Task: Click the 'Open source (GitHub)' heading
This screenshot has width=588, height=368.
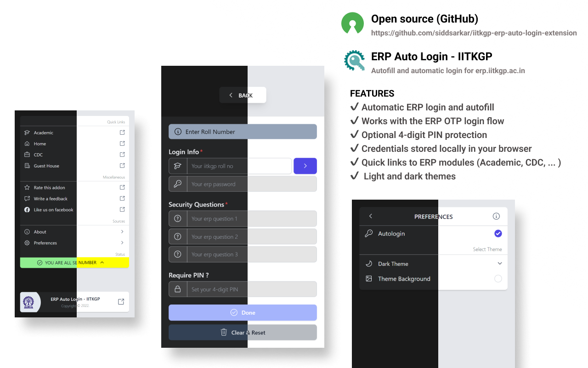Action: [424, 19]
